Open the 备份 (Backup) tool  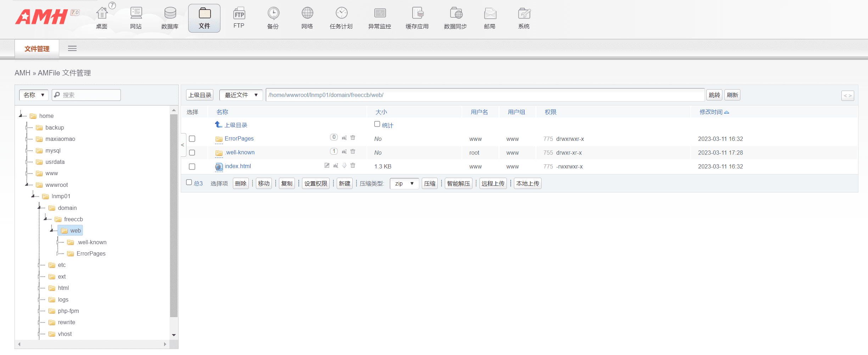273,17
